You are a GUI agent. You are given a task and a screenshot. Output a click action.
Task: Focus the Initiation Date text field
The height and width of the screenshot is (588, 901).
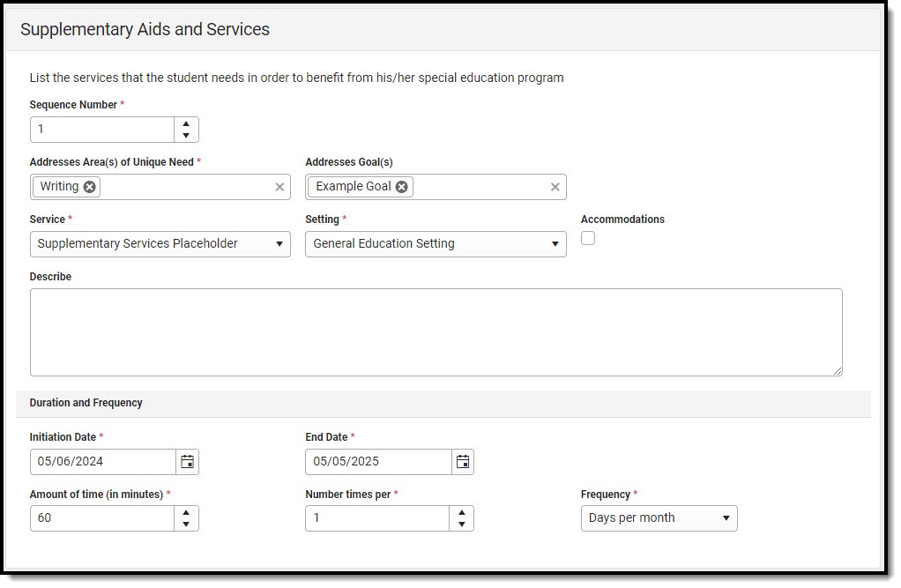pyautogui.click(x=102, y=462)
